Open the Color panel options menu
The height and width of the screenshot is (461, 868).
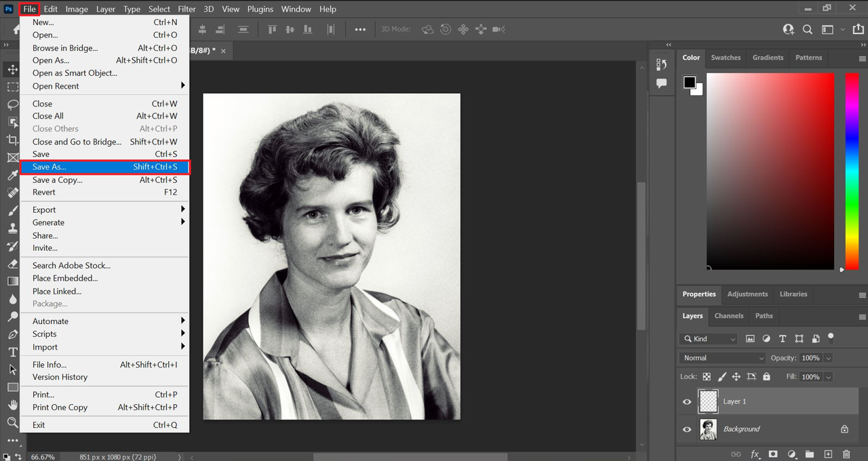point(862,58)
